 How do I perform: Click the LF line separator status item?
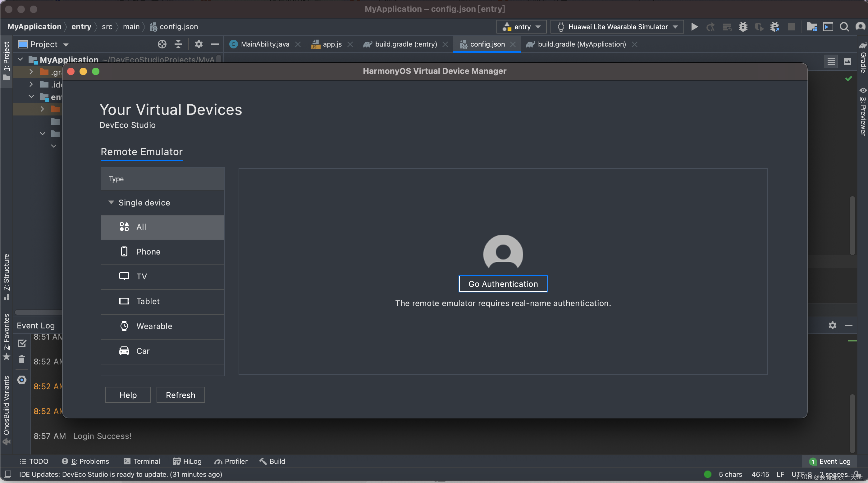tap(780, 474)
